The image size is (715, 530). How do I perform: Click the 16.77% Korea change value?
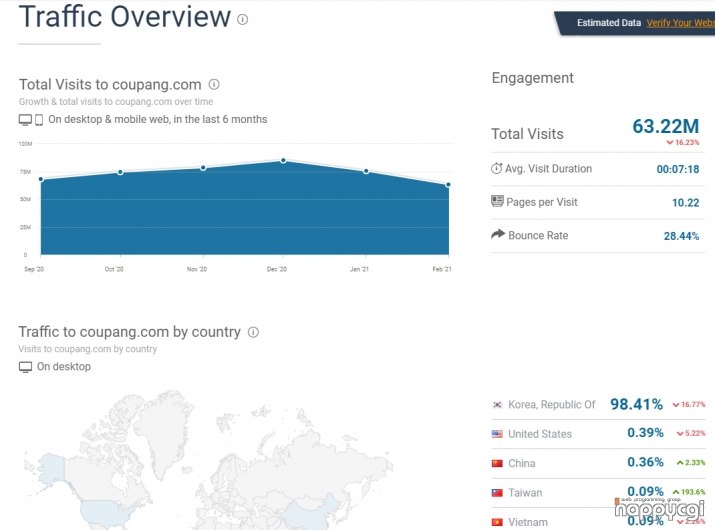point(693,404)
